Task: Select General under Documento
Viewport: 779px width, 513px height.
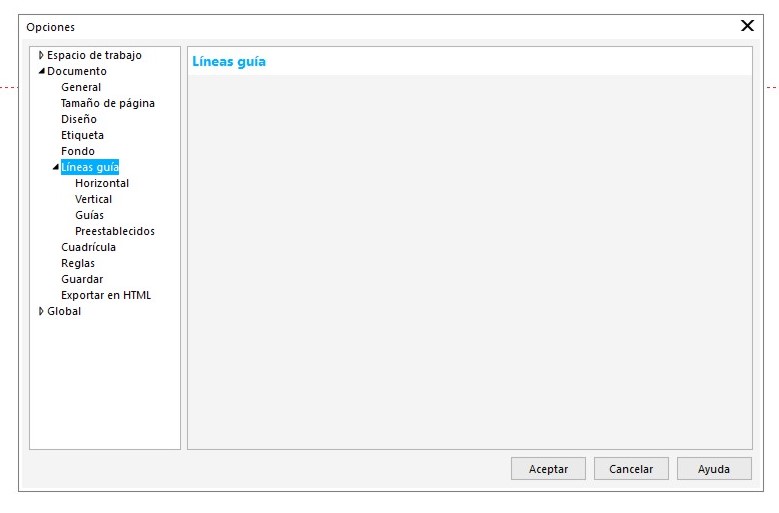Action: (x=81, y=88)
